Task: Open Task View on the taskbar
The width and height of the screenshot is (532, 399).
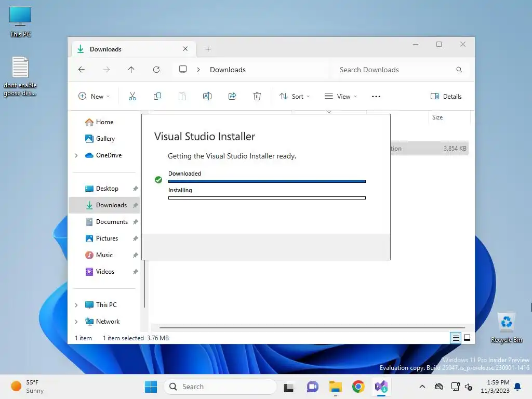Action: tap(289, 387)
